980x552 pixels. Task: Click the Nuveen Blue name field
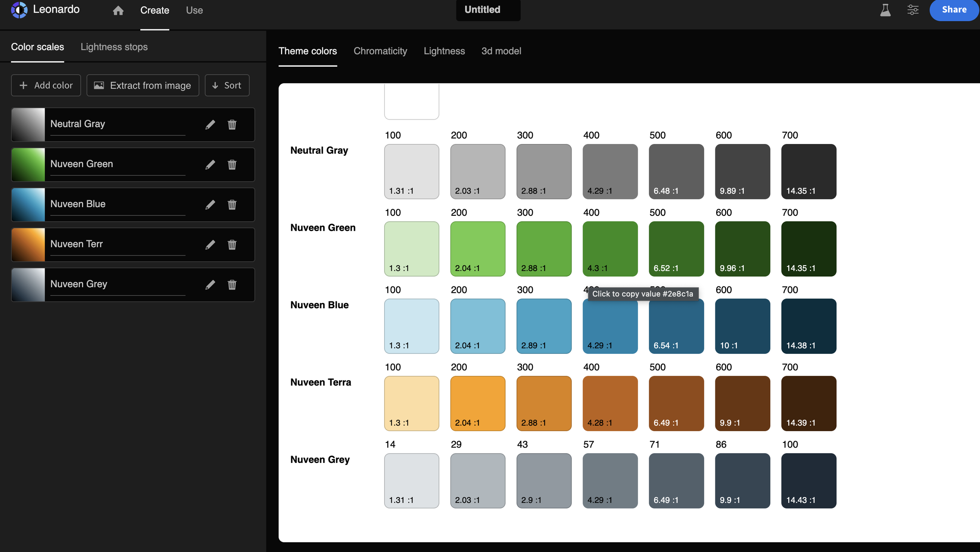pos(118,204)
